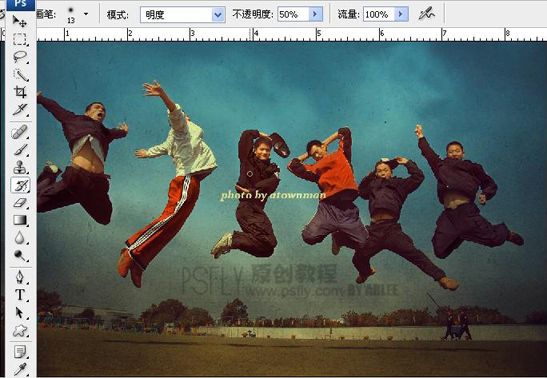The image size is (547, 378).
Task: Toggle the airbrush option icon
Action: (x=427, y=14)
